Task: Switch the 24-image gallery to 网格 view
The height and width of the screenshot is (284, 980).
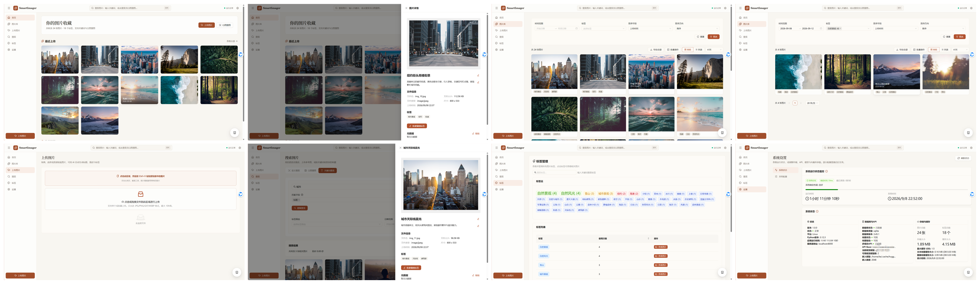Action: click(687, 50)
